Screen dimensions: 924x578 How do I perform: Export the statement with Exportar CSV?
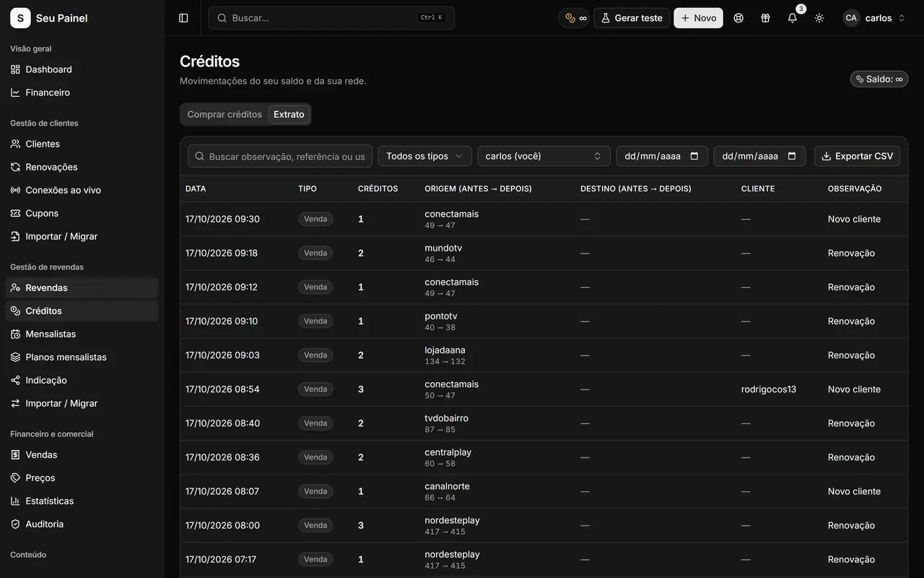pyautogui.click(x=857, y=156)
